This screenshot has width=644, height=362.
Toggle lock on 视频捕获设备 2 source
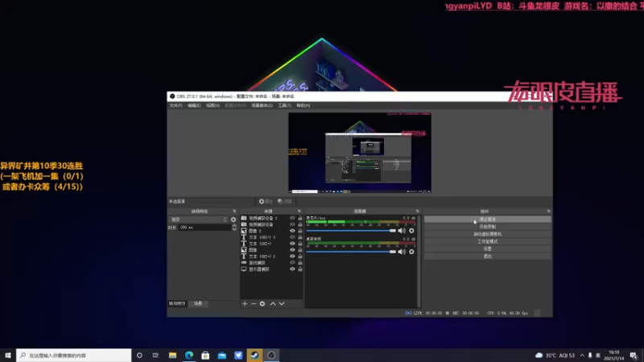(x=300, y=218)
